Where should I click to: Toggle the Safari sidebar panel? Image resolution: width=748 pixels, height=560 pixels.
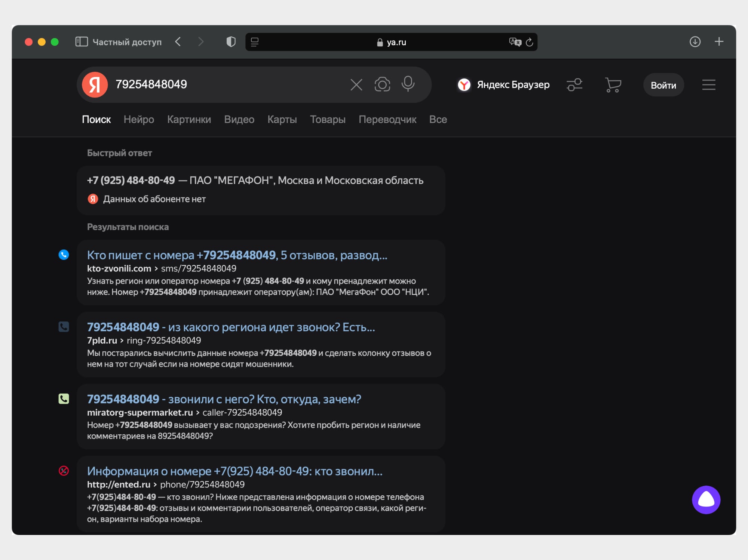tap(82, 42)
